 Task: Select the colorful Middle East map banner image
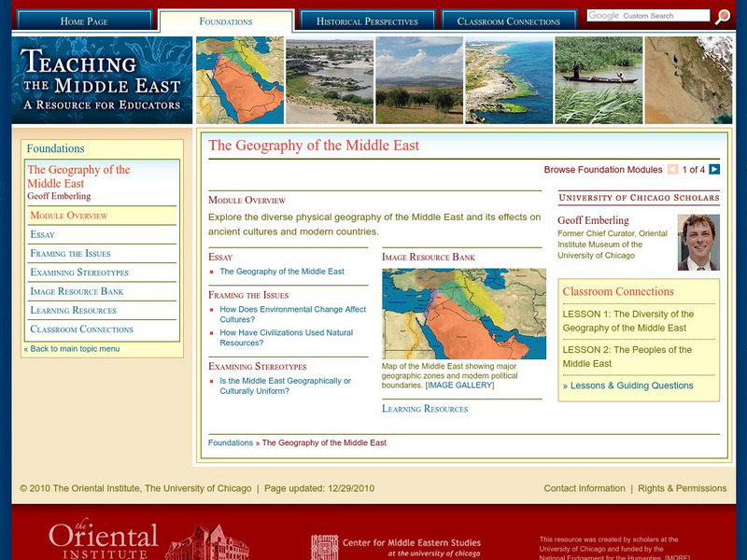pos(238,77)
